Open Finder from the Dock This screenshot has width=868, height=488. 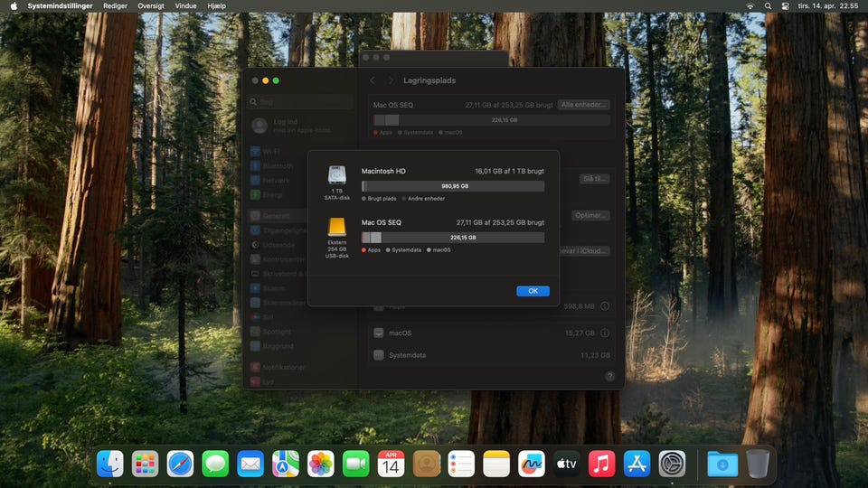(x=110, y=464)
